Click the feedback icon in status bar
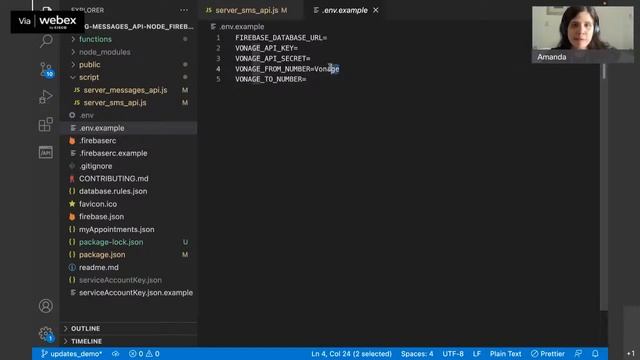The height and width of the screenshot is (360, 640). [x=578, y=354]
